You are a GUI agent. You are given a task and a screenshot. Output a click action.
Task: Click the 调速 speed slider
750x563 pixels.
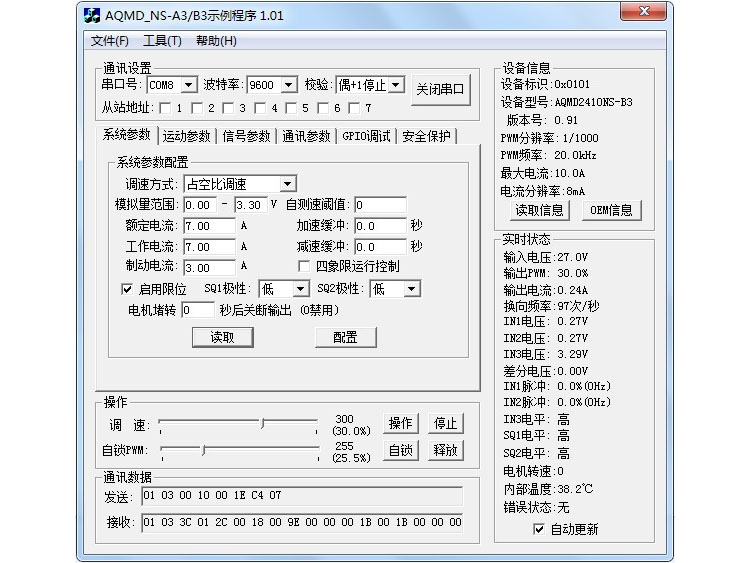(x=240, y=423)
